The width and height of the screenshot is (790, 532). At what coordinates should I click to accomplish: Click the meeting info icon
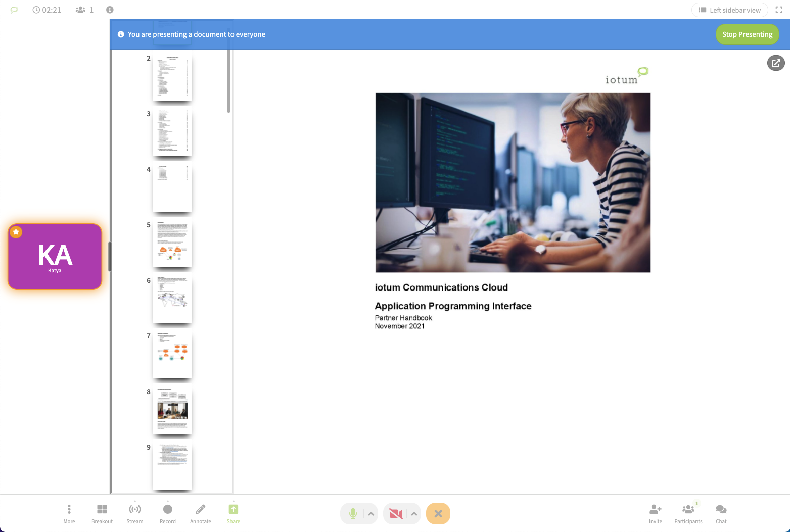coord(110,10)
